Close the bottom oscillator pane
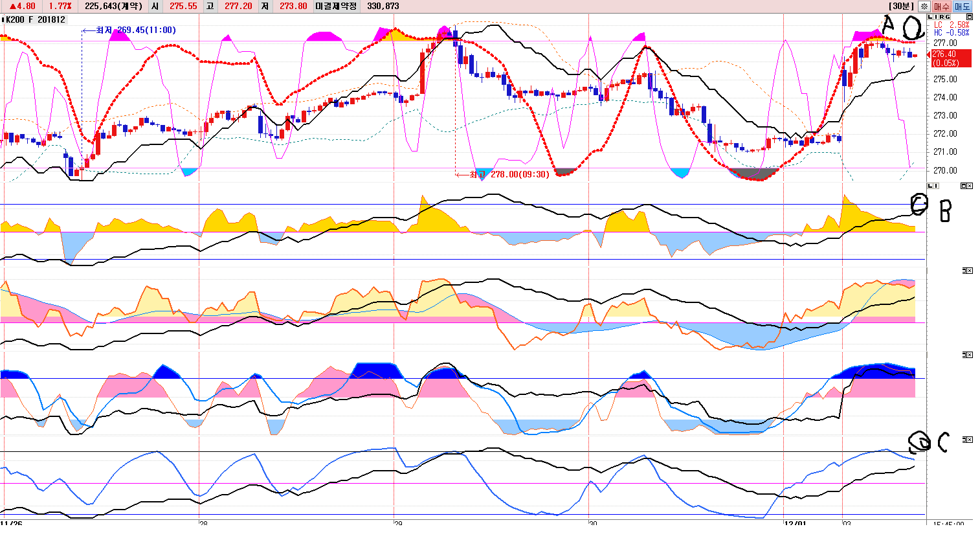The width and height of the screenshot is (980, 540). [970, 440]
